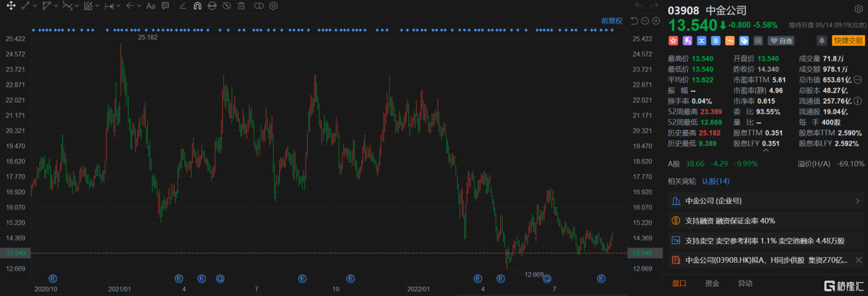Screen dimensions: 868x296
Task: Delete all drawings with trash icon
Action: [241, 6]
